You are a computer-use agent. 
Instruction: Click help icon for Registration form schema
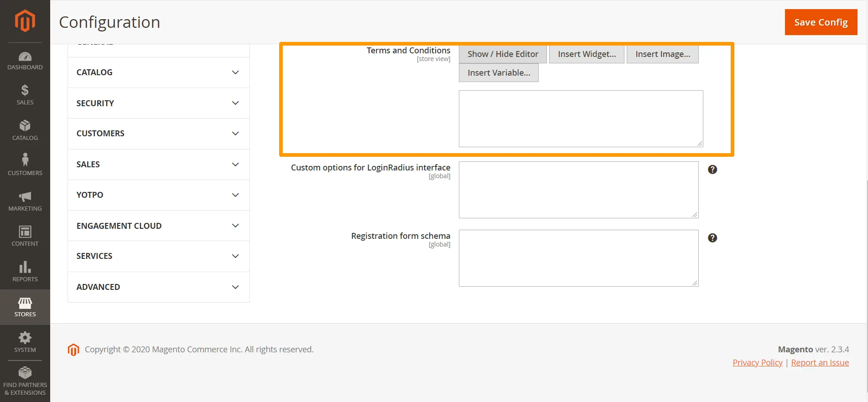pyautogui.click(x=712, y=238)
